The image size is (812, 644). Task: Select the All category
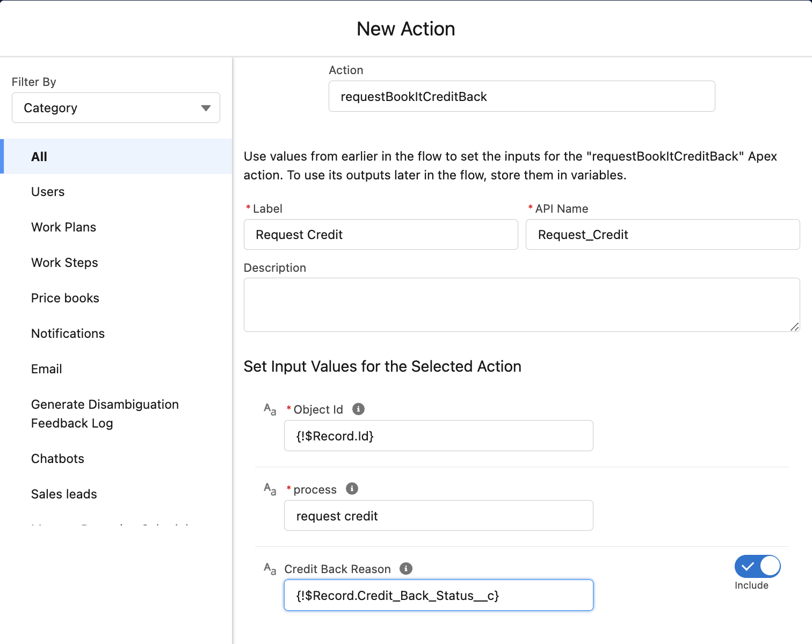click(39, 157)
